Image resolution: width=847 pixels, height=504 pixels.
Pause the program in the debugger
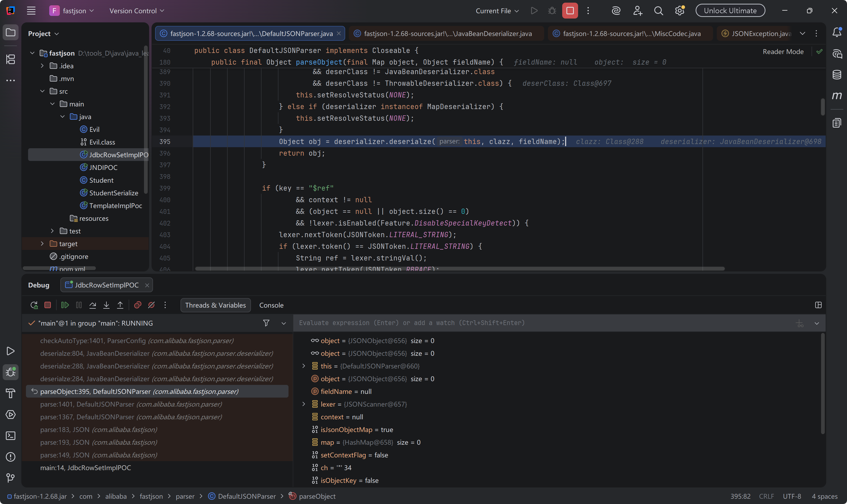(x=79, y=305)
